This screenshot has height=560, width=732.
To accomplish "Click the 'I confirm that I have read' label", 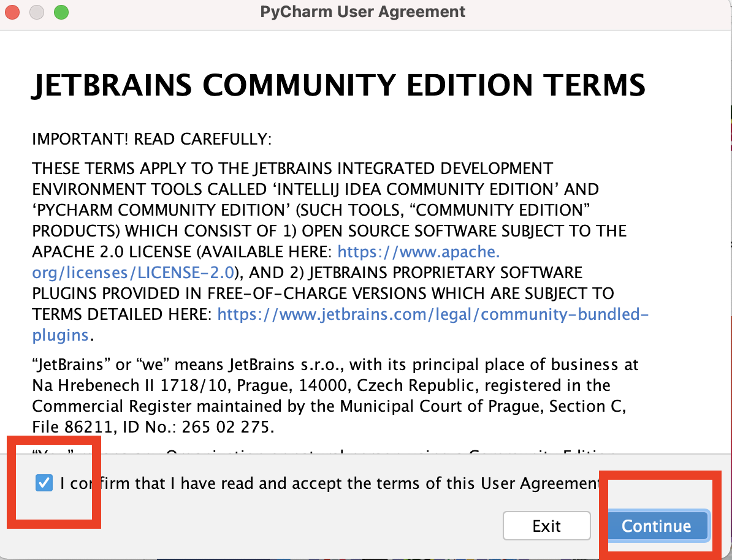I will (x=330, y=483).
